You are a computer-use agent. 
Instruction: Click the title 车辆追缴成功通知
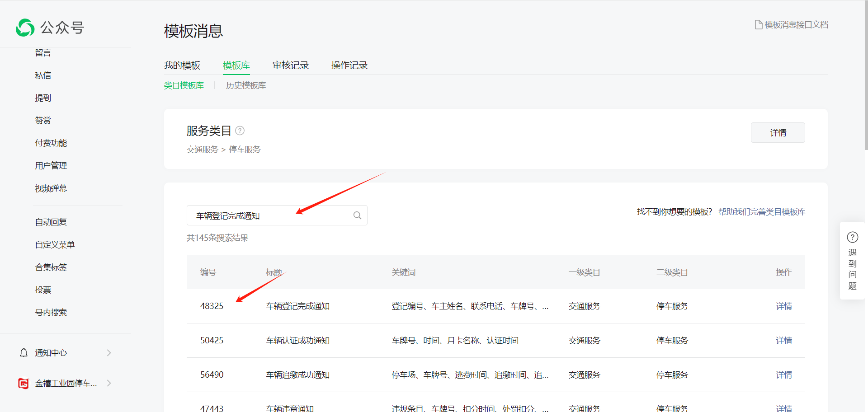(x=298, y=375)
